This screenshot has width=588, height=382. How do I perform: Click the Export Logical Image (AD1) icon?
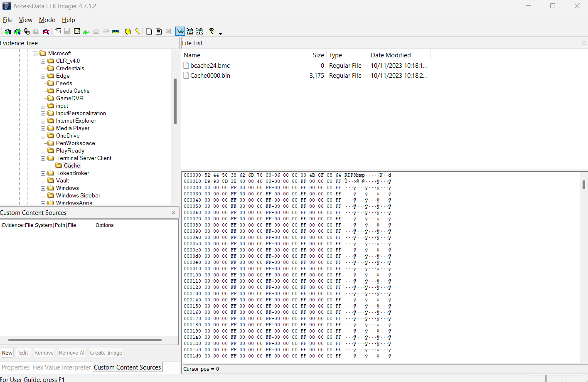77,31
